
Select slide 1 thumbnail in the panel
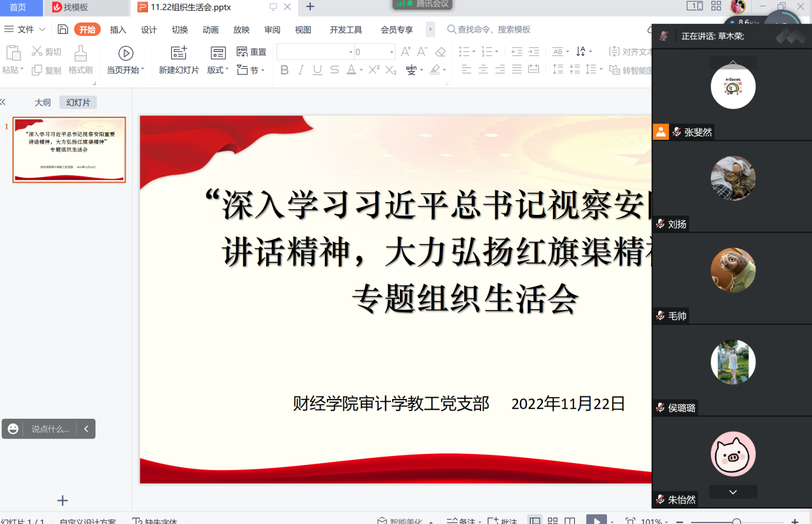click(69, 150)
